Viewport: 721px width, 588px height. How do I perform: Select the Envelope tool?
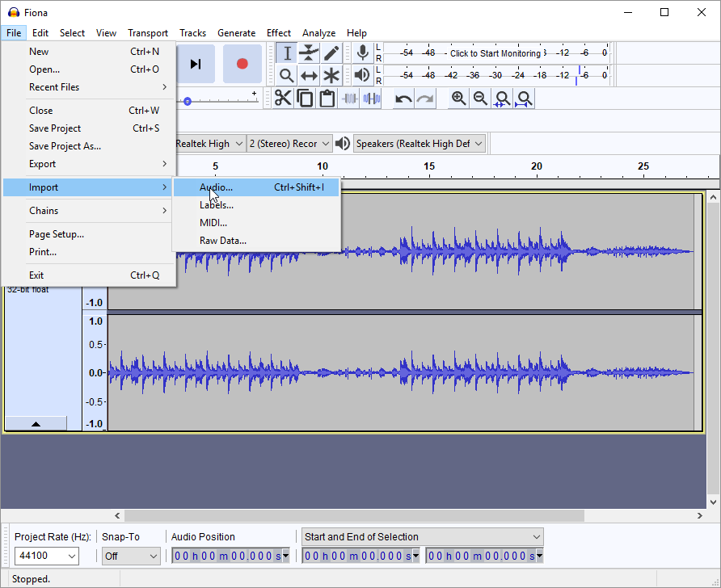309,53
